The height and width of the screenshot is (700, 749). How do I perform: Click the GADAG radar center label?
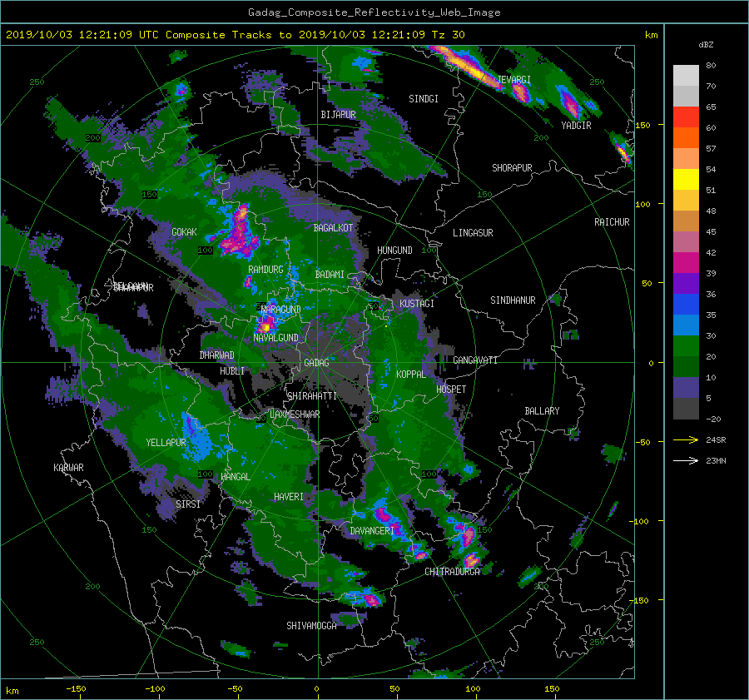coord(316,363)
